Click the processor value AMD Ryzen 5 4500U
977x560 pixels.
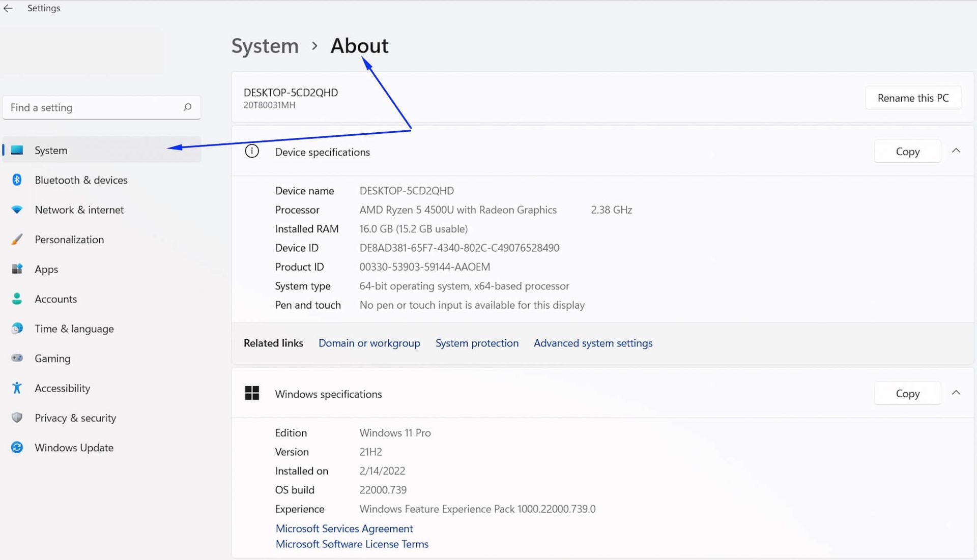[x=458, y=210]
